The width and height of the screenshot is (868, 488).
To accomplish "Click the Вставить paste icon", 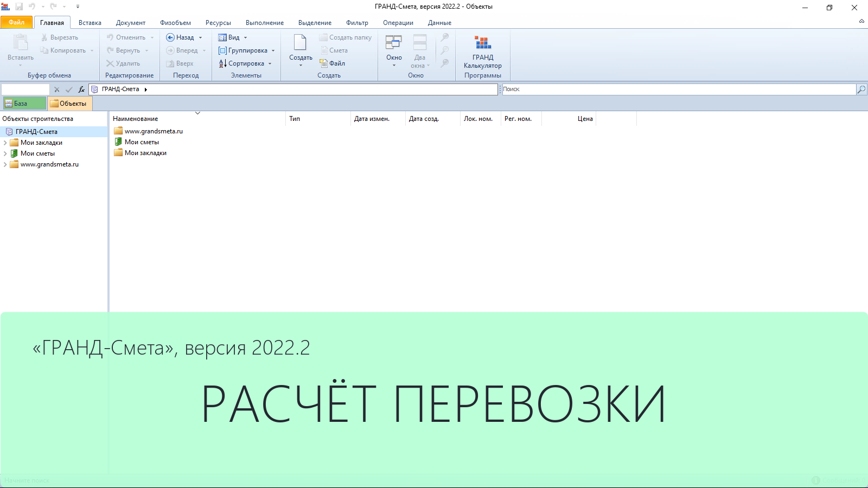I will pyautogui.click(x=21, y=43).
